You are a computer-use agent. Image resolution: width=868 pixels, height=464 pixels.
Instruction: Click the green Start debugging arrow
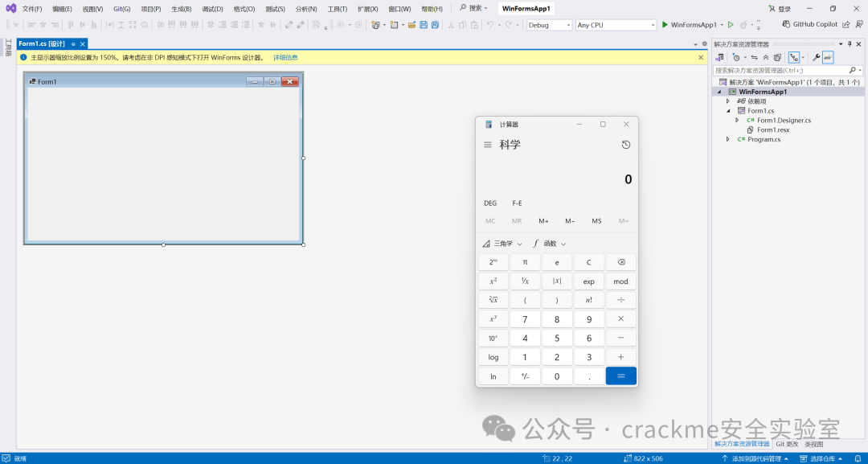(x=665, y=25)
